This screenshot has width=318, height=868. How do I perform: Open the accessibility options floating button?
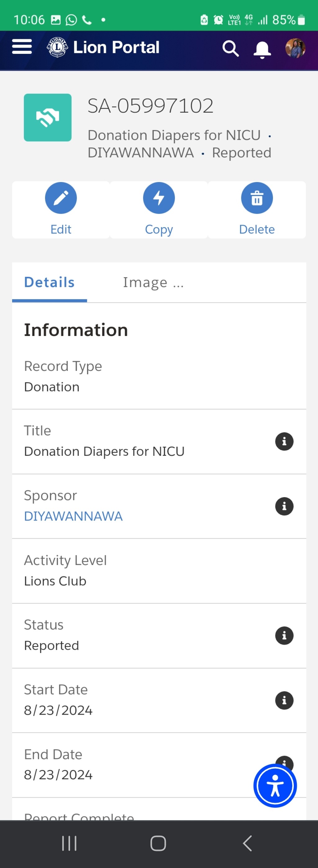pyautogui.click(x=275, y=786)
